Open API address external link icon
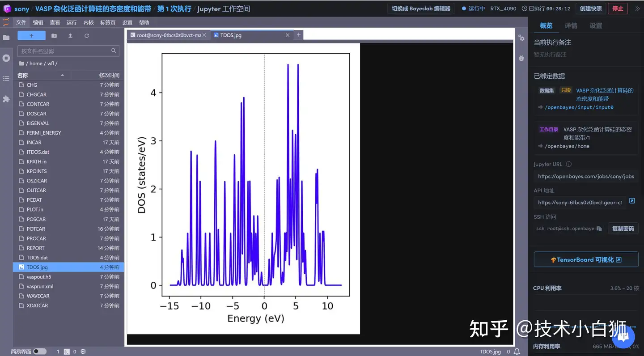 point(632,201)
